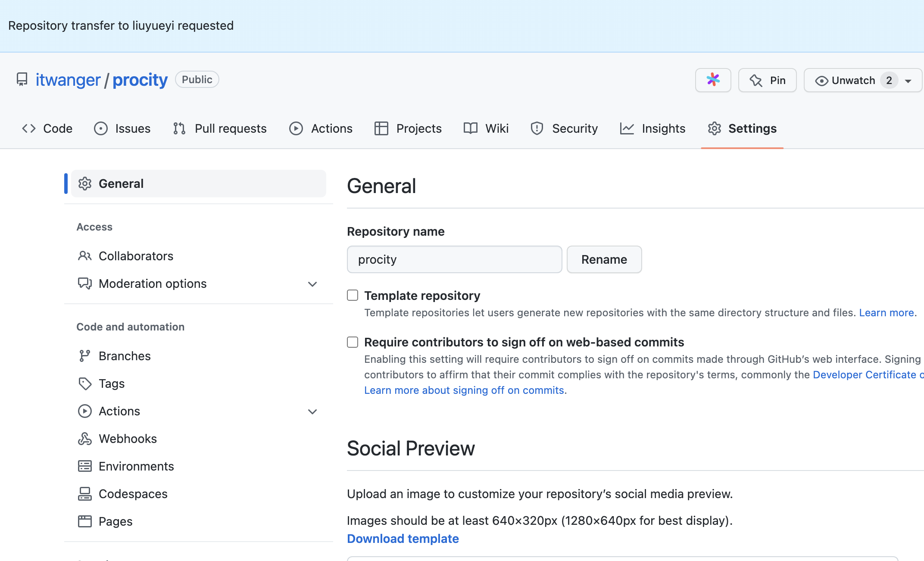Click the Code brackets icon in nav

pyautogui.click(x=29, y=128)
